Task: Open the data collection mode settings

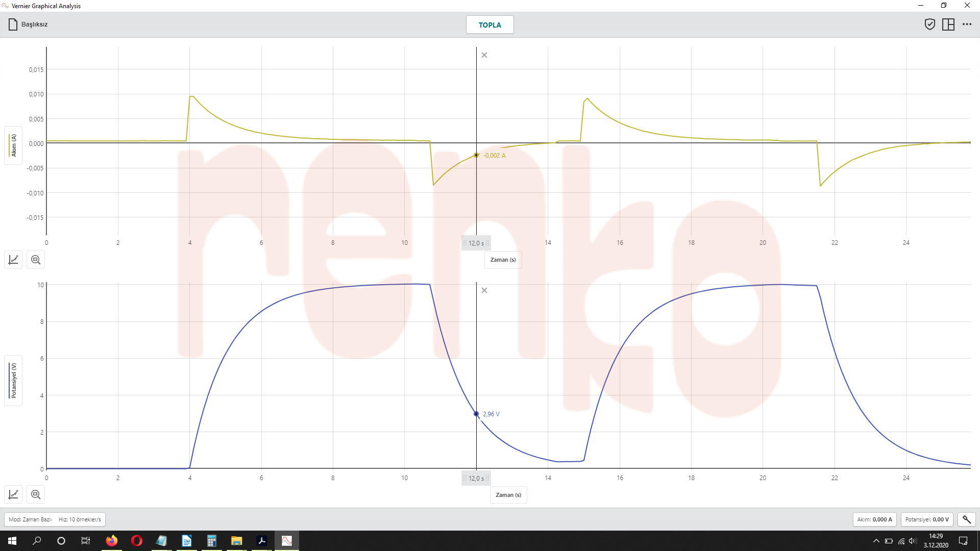Action: click(x=55, y=519)
